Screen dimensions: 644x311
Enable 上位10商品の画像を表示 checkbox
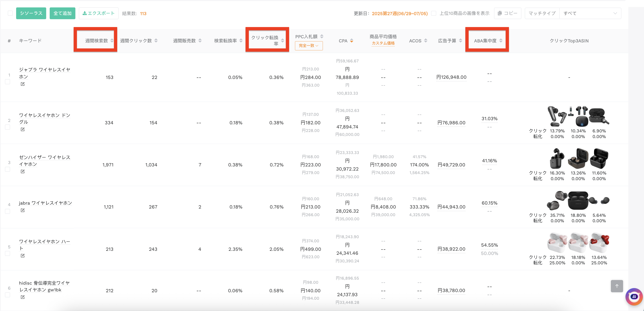tap(434, 13)
